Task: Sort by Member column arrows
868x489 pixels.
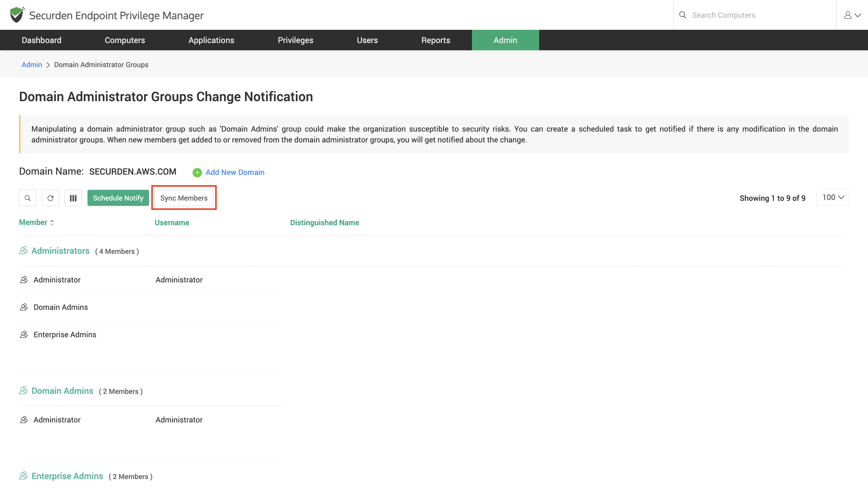Action: coord(52,223)
